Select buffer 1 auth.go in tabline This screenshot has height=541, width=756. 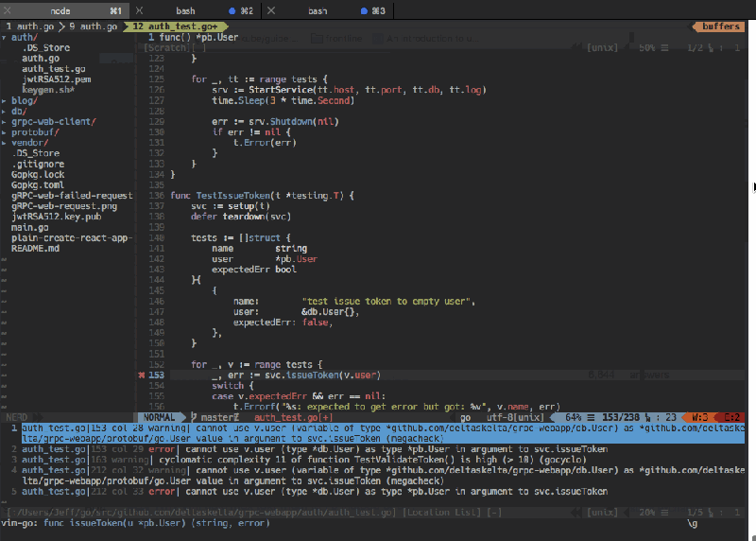point(29,26)
